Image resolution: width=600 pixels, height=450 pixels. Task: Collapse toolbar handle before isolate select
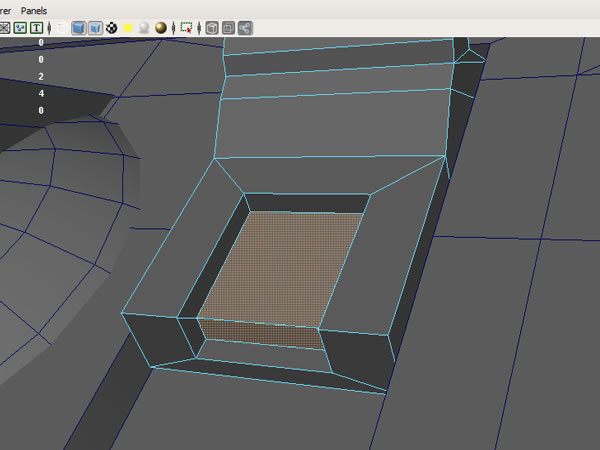173,27
